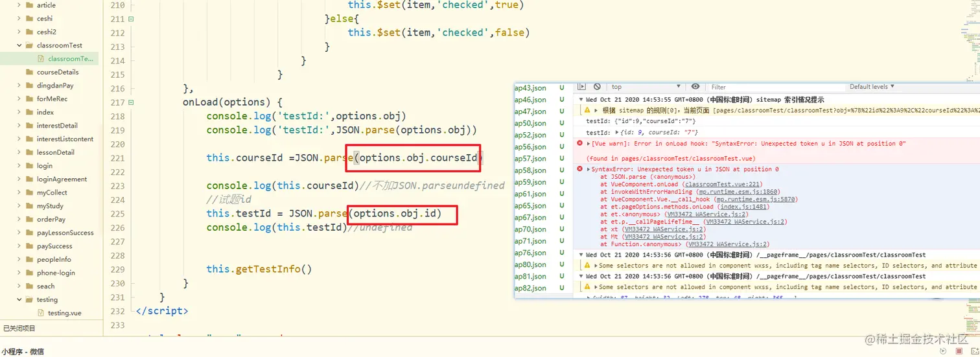Expand the login folder chevron
The height and width of the screenshot is (357, 980).
click(19, 166)
